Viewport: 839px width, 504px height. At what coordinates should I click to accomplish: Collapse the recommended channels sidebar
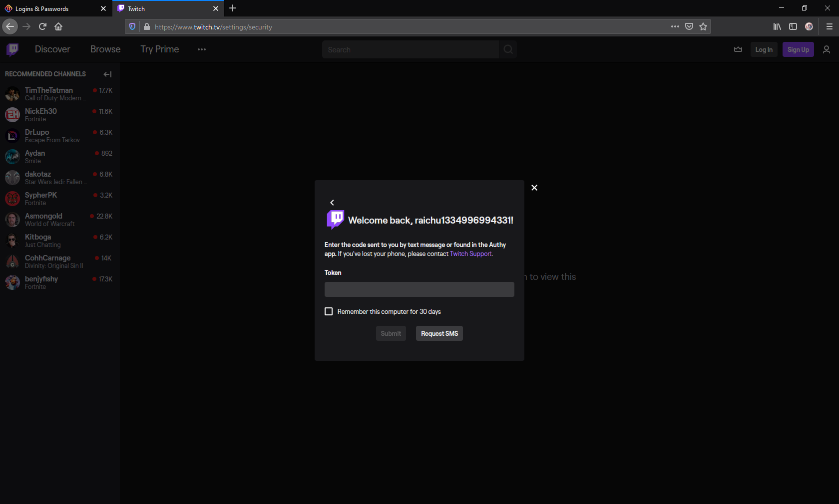107,74
